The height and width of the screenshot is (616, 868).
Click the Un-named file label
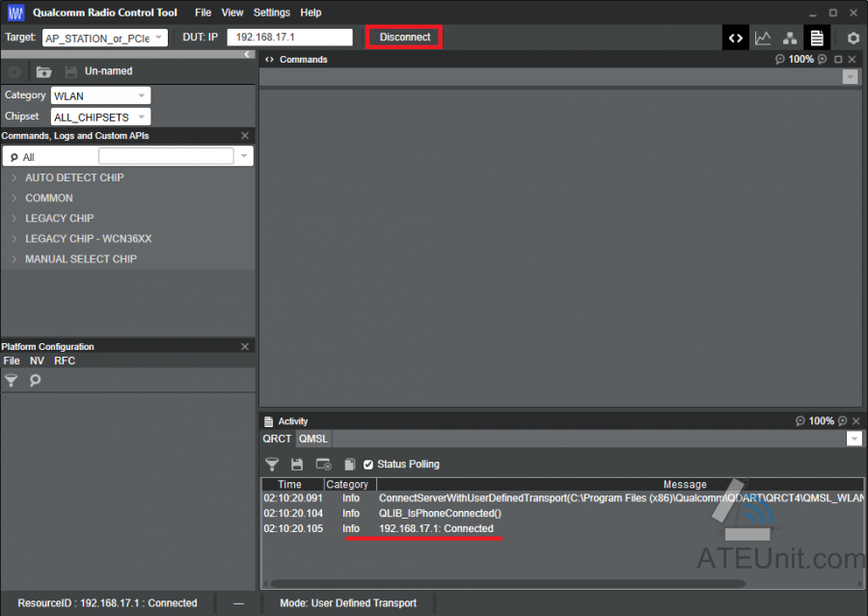point(108,70)
